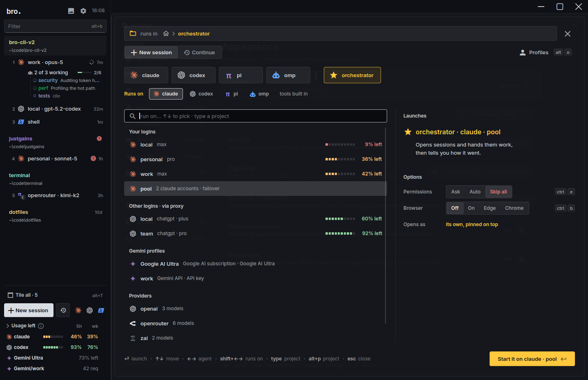Click the search magnifier icon
The width and height of the screenshot is (588, 380).
point(133,116)
